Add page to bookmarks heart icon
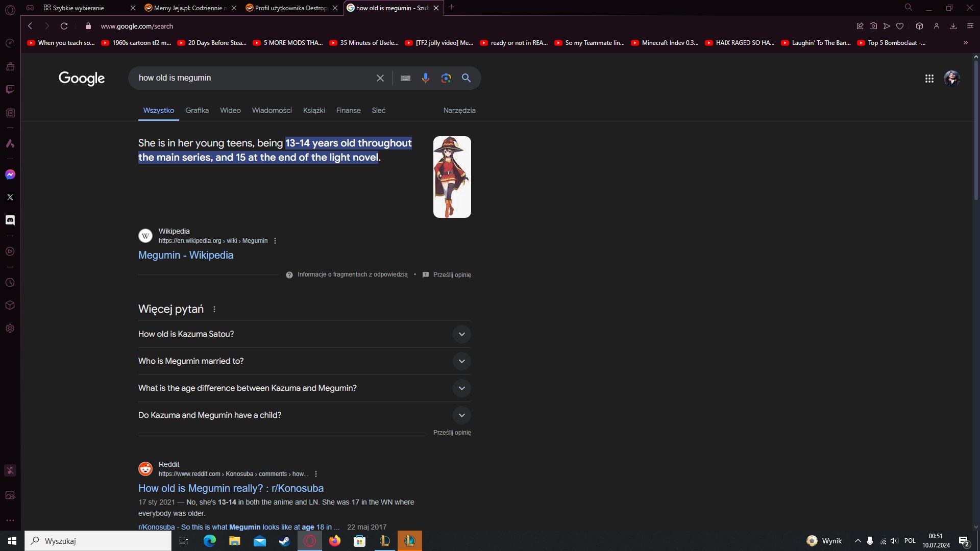The image size is (980, 551). point(900,26)
